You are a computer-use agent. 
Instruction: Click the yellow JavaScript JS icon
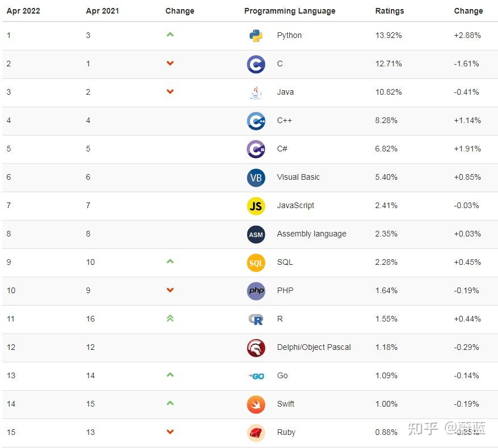pos(256,206)
